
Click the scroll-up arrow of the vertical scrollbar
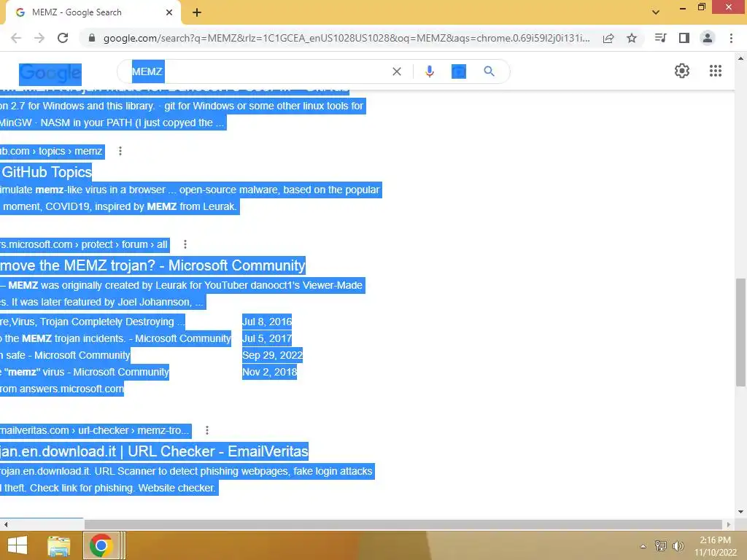[740, 58]
